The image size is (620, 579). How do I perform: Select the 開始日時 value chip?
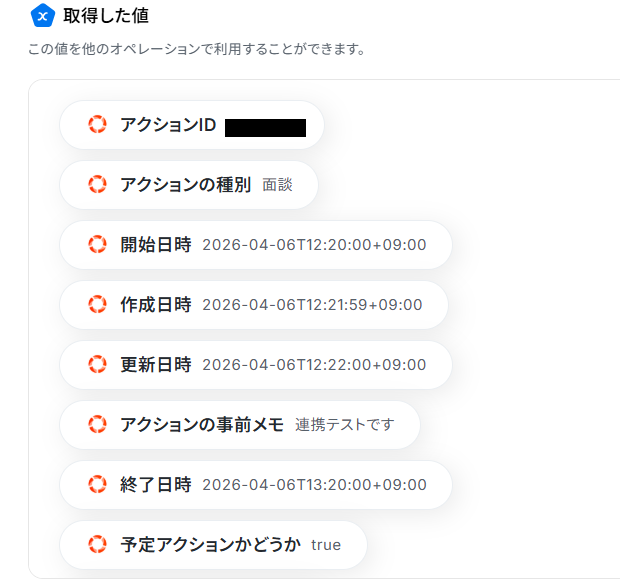pos(255,245)
